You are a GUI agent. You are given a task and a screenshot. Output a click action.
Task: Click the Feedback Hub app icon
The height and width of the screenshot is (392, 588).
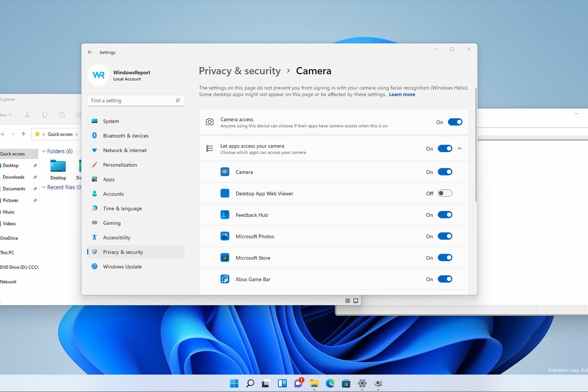pyautogui.click(x=225, y=215)
